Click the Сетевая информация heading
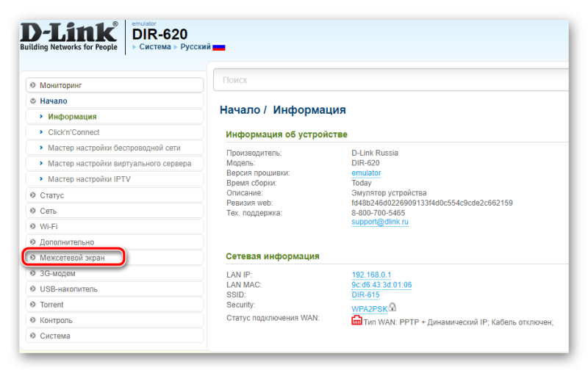The width and height of the screenshot is (588, 373). click(x=273, y=256)
